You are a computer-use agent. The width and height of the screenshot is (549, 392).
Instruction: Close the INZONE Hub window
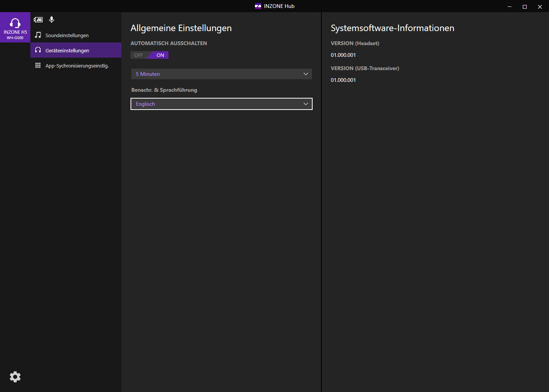pos(540,6)
